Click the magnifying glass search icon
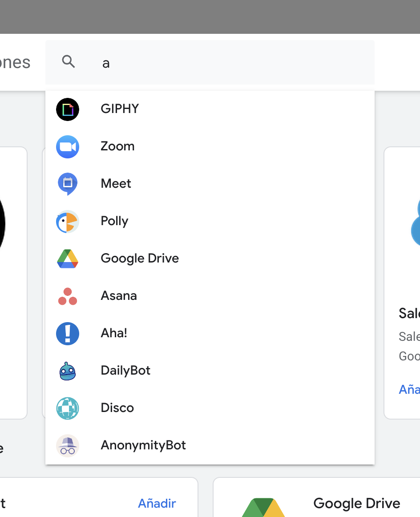420x517 pixels. click(x=69, y=62)
